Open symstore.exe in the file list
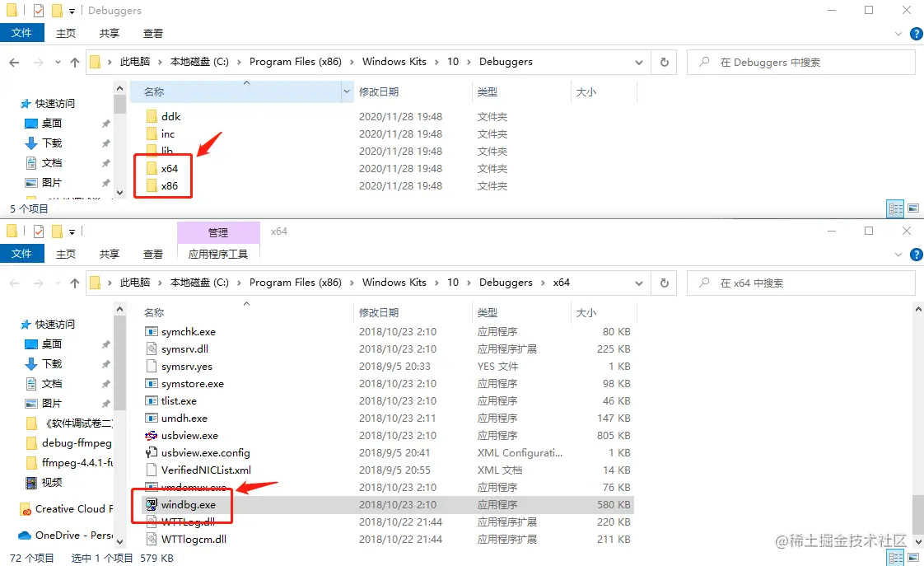 (193, 383)
